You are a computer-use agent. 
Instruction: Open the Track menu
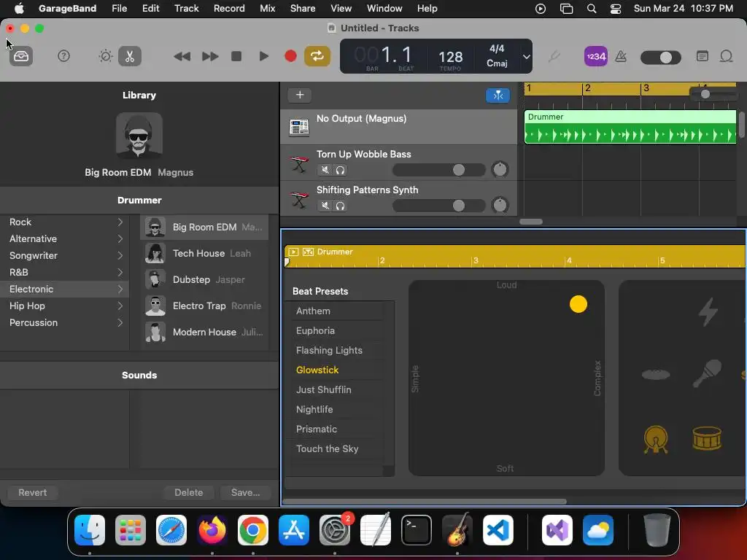coord(186,8)
